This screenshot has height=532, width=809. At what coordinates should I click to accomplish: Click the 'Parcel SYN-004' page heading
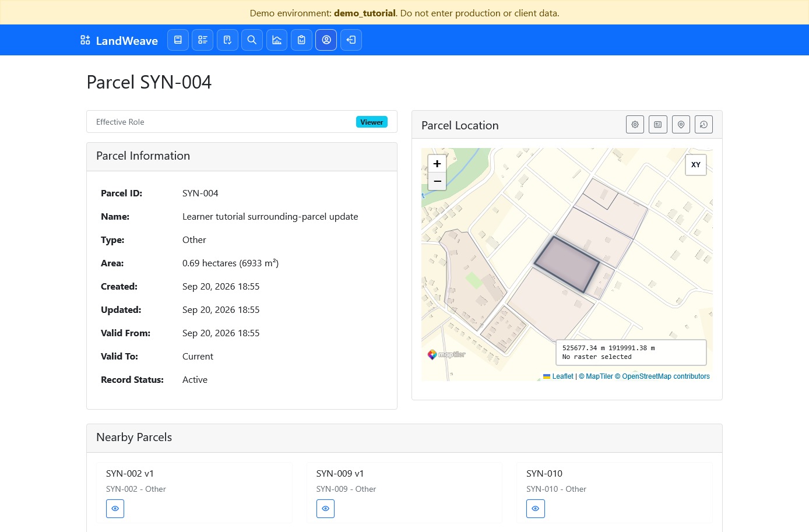(x=149, y=82)
